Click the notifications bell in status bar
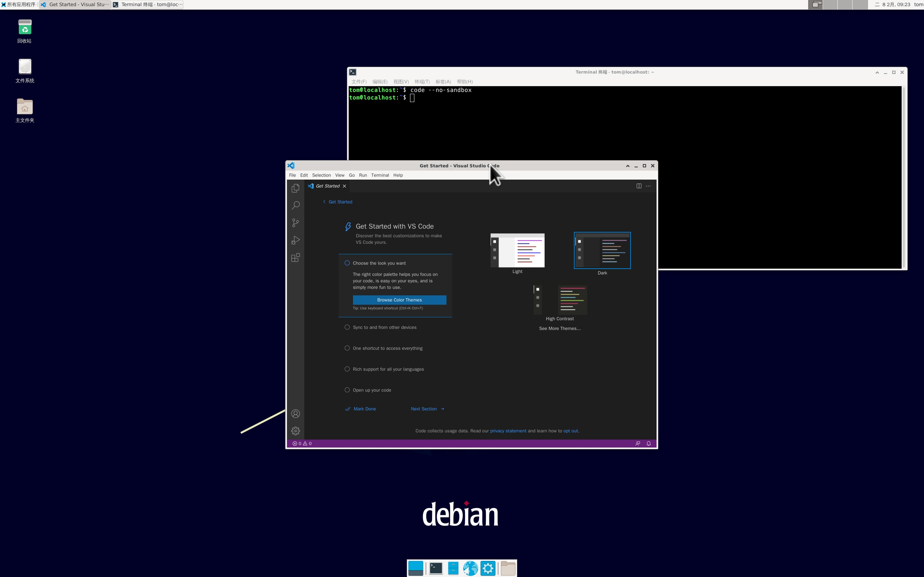Viewport: 924px width, 577px height. tap(648, 444)
